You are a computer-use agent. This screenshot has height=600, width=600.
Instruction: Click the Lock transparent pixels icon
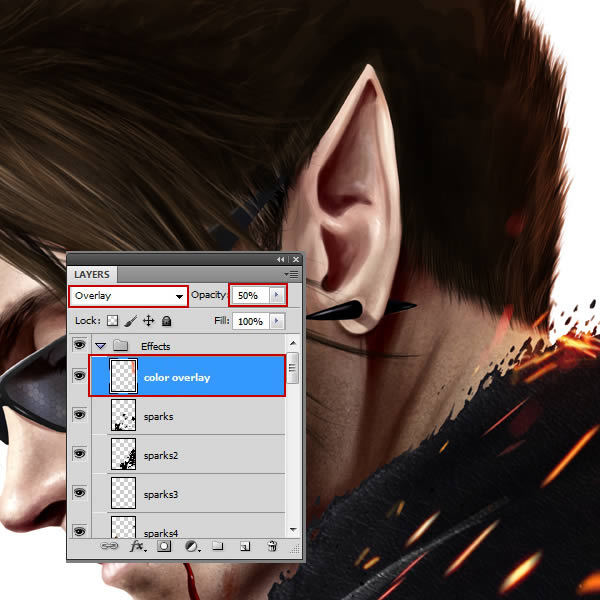112,321
